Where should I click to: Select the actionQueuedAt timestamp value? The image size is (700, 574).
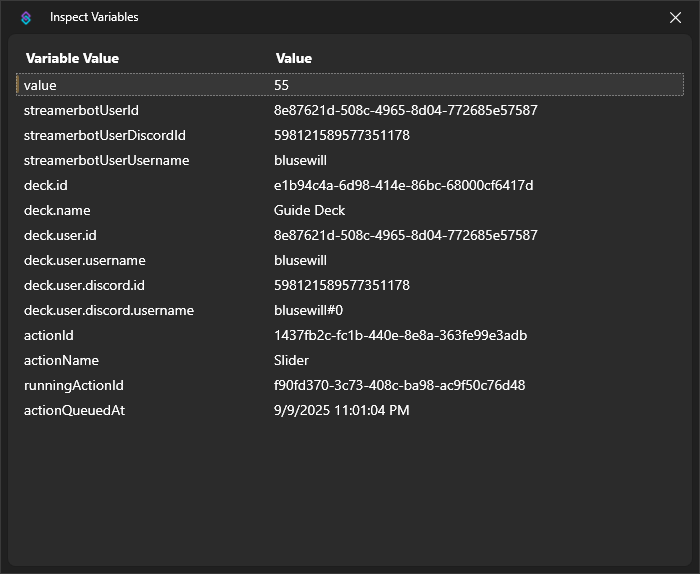(341, 410)
